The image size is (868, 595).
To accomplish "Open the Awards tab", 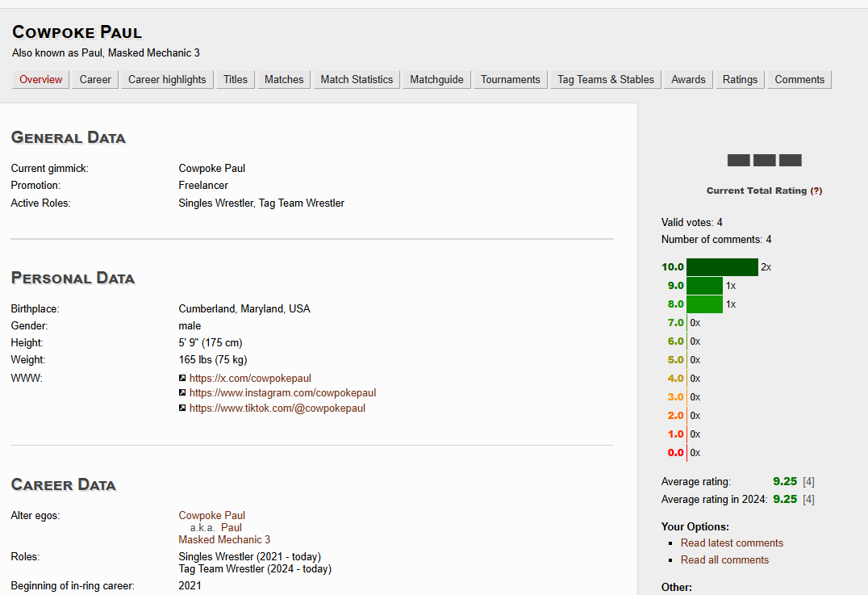I will pyautogui.click(x=688, y=79).
